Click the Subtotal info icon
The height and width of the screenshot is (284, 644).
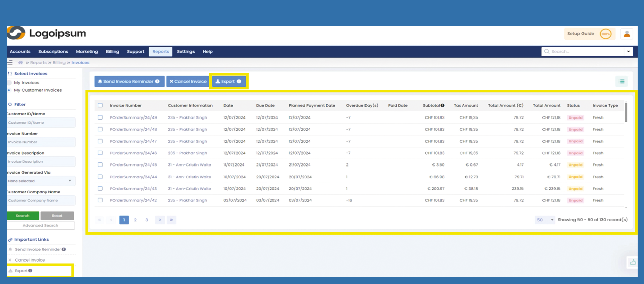click(443, 105)
